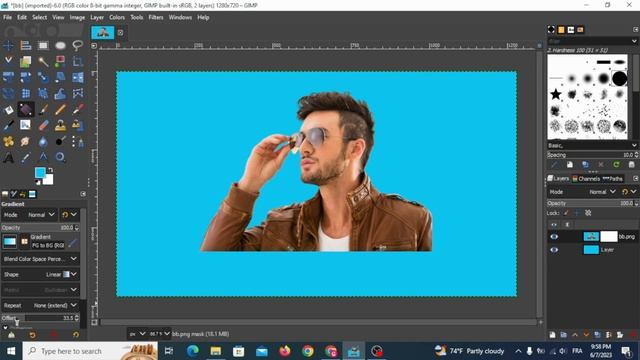The image size is (640, 360).
Task: Select the Rectangle Select tool
Action: click(43, 45)
